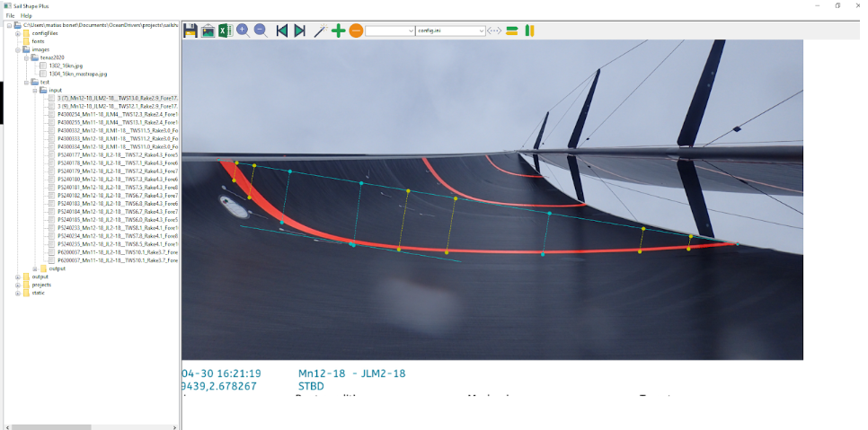Open the config.ini dropdown

click(450, 31)
